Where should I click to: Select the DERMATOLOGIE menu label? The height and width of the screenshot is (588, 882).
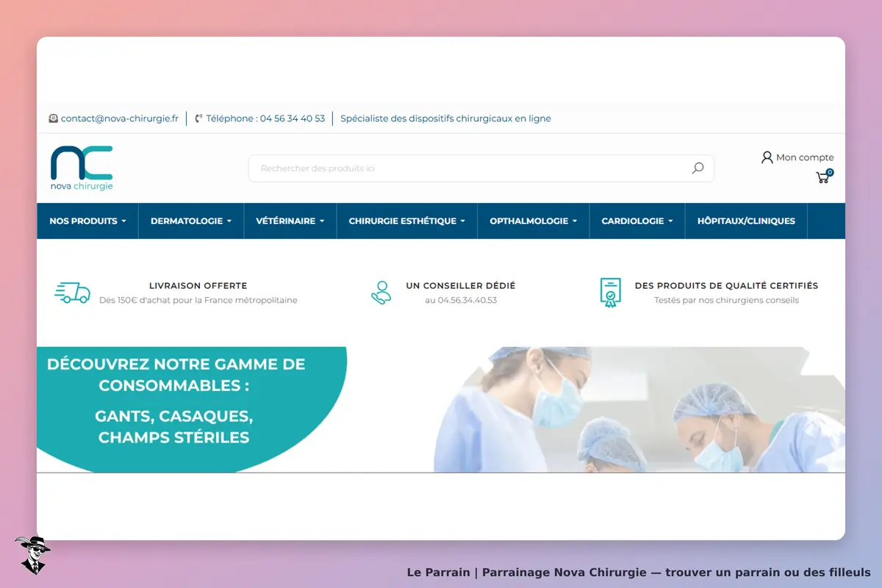187,221
